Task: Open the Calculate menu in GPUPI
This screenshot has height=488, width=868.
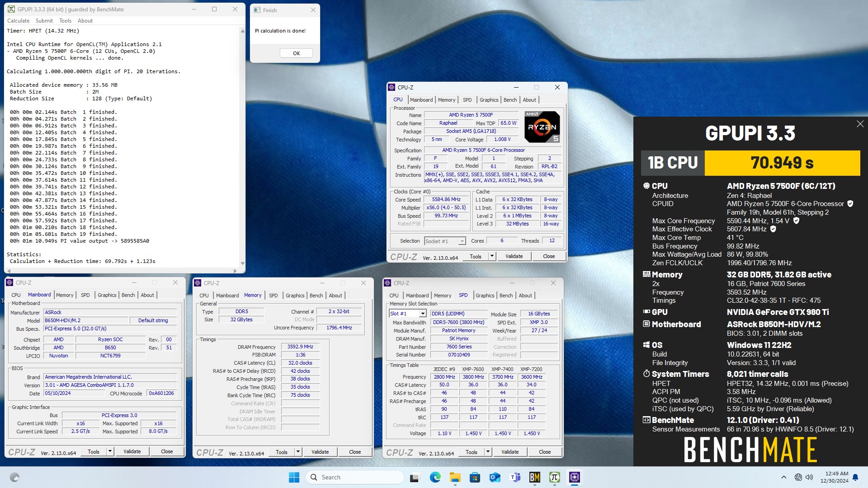Action: pos(18,21)
